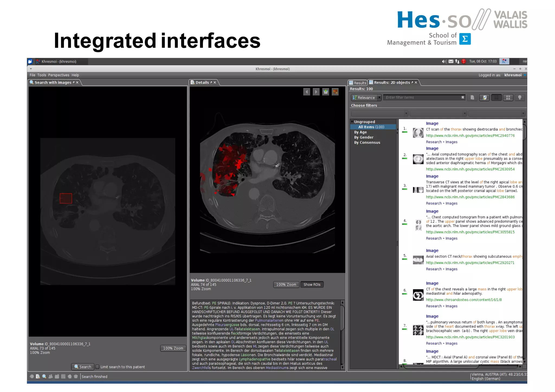The height and width of the screenshot is (392, 555).
Task: Open the Tools menu
Action: click(x=41, y=75)
